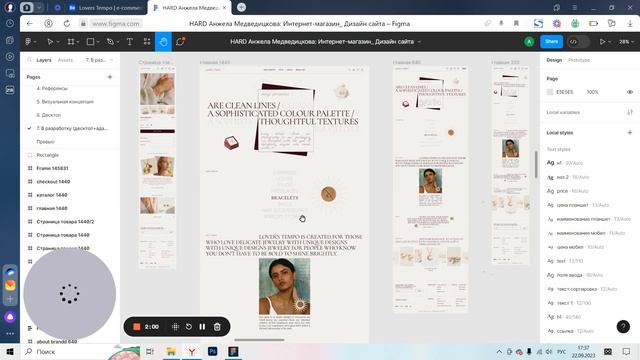Screen dimensions: 640x360
Task: Open the Help question mark button
Action: pyautogui.click(x=623, y=327)
